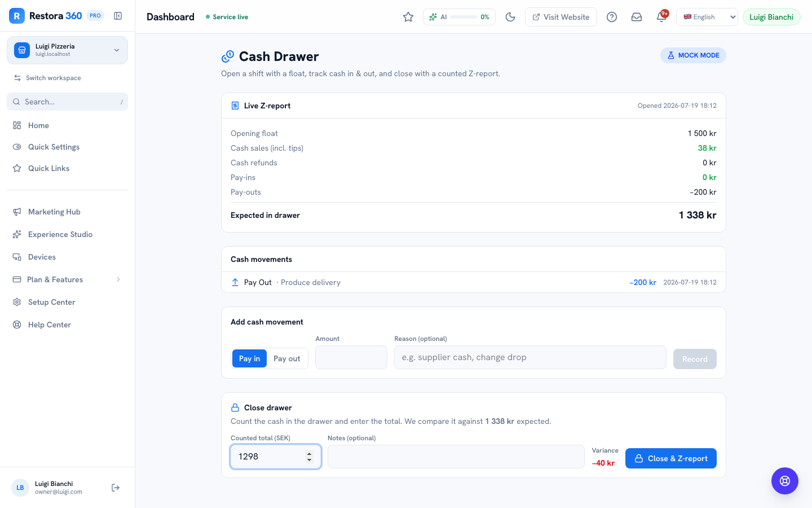Click the Record button
The height and width of the screenshot is (508, 812).
pos(695,359)
